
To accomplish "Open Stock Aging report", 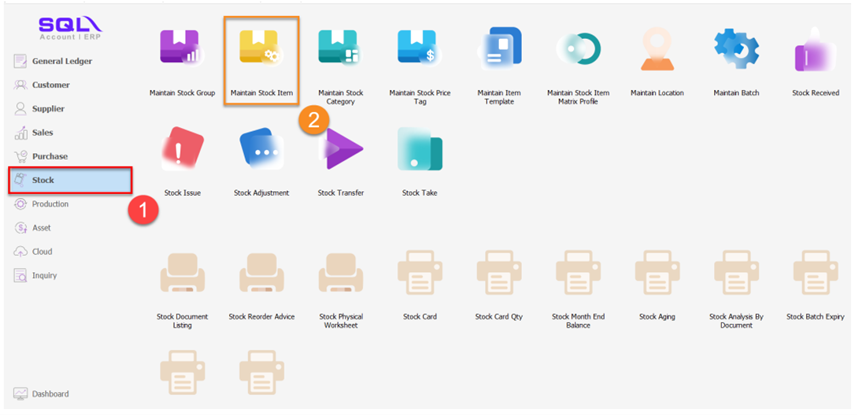I will pos(656,275).
